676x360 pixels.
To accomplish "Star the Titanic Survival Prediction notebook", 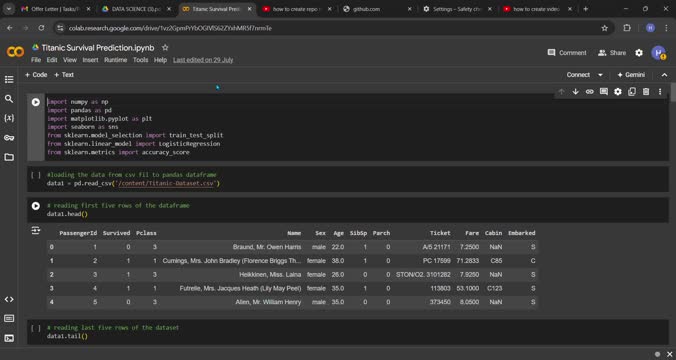I will [165, 47].
